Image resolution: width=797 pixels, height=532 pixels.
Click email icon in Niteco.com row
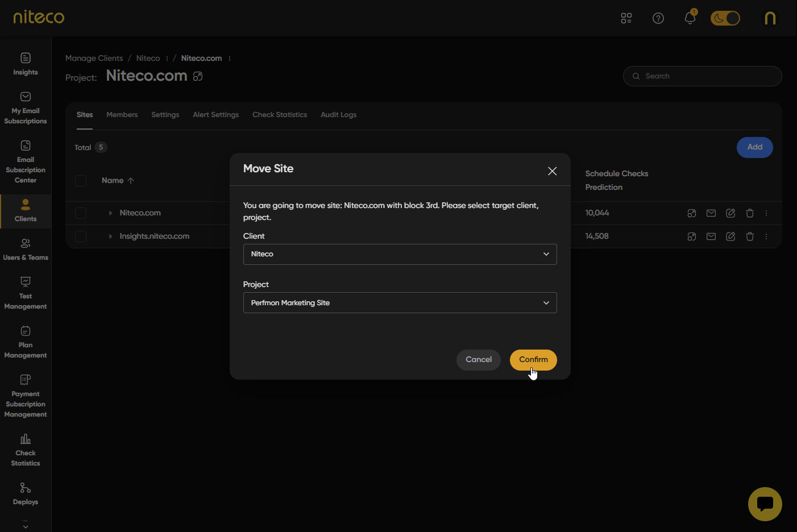tap(711, 213)
